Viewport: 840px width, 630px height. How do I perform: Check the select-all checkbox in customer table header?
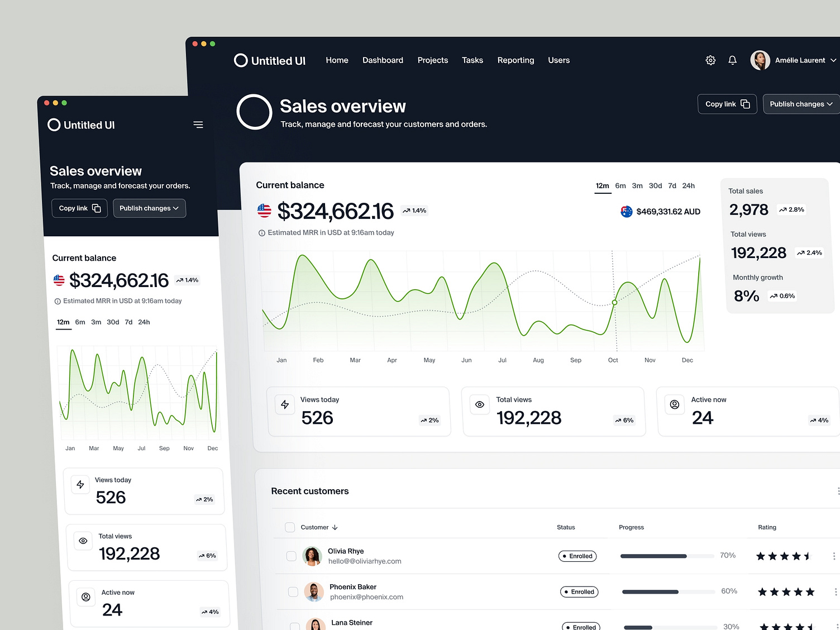[x=290, y=527]
